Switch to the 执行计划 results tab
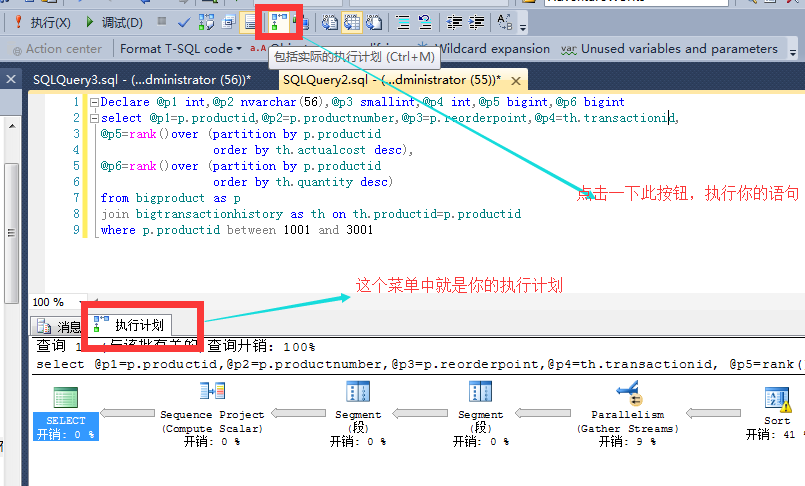805x486 pixels. [x=129, y=325]
